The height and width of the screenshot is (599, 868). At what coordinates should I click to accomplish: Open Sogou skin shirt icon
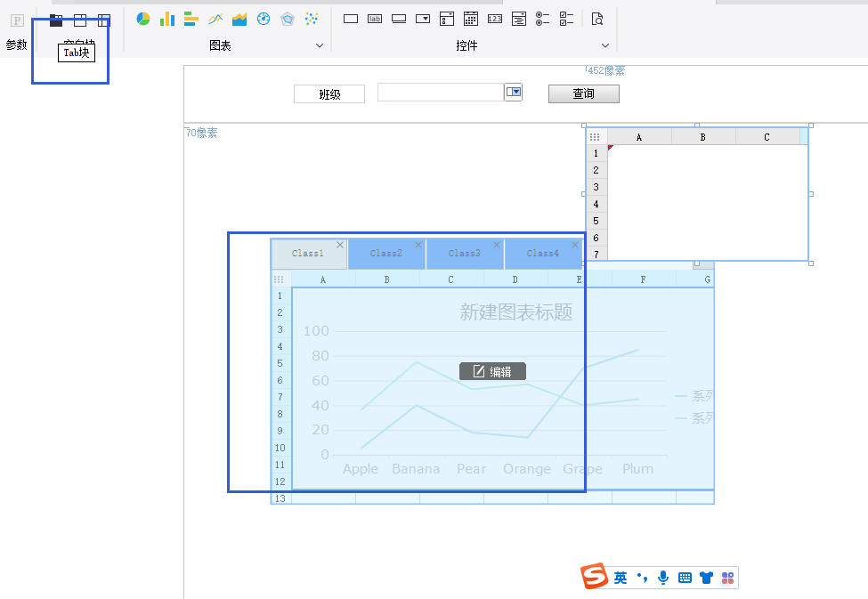(706, 578)
